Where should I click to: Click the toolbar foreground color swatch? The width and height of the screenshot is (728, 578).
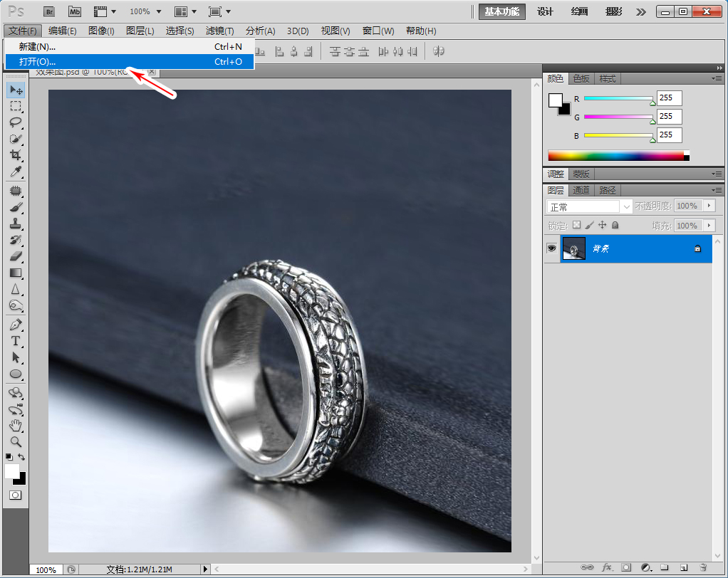(12, 471)
